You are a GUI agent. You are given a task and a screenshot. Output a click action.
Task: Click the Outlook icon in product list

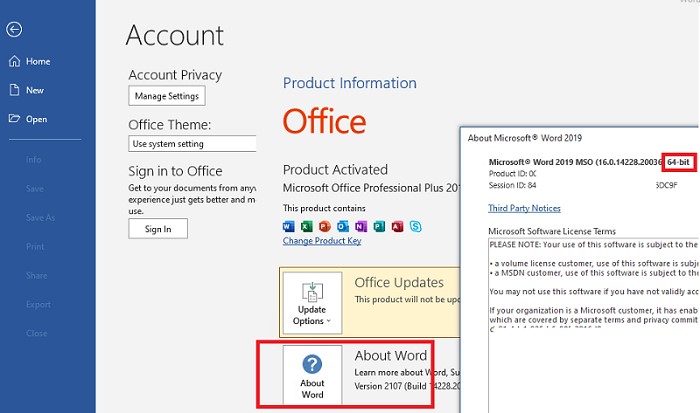[x=343, y=226]
